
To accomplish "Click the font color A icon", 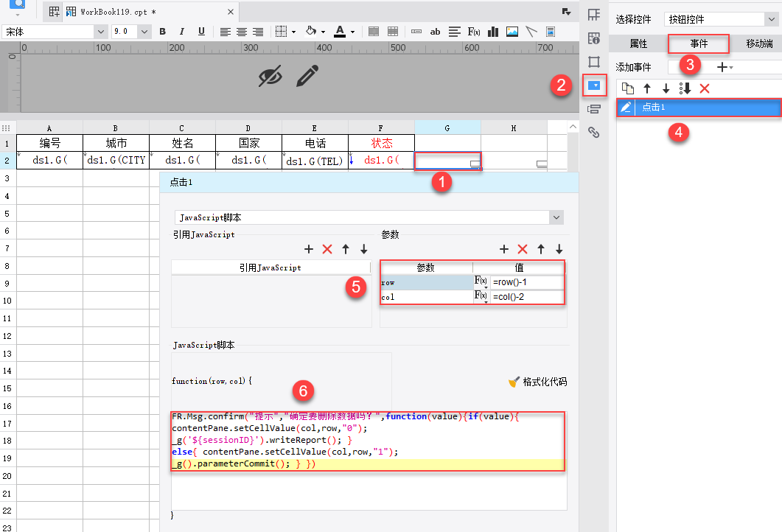I will click(340, 32).
